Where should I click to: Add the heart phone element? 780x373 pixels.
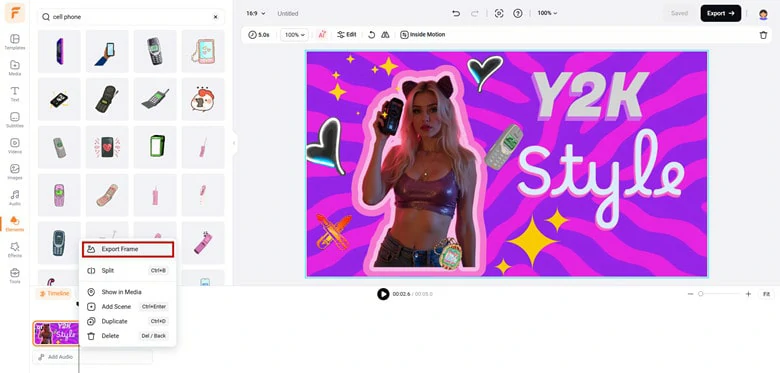107,147
